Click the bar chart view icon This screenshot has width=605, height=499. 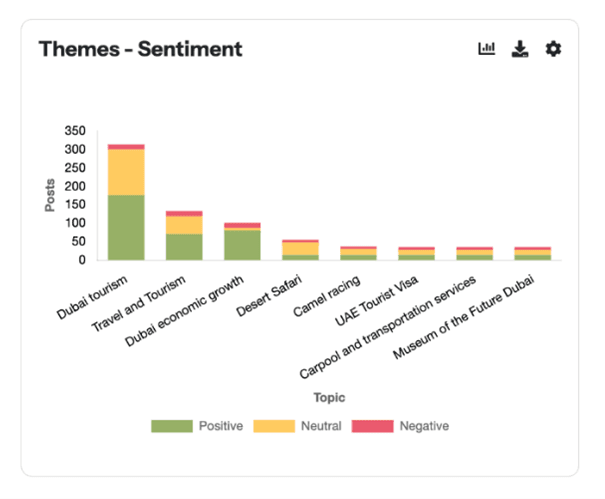point(487,48)
